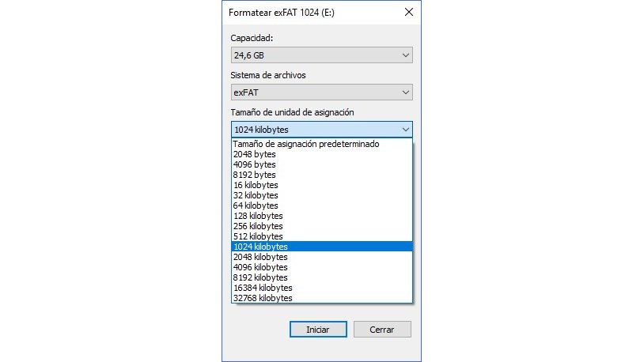Pick 16 kilobytes from the list
The width and height of the screenshot is (644, 362).
pyautogui.click(x=321, y=185)
